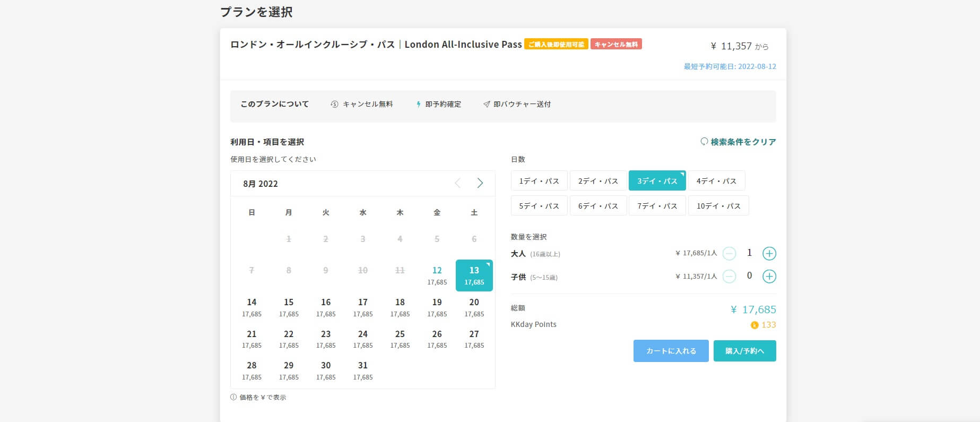Choose August 26 as usage date

(x=437, y=339)
